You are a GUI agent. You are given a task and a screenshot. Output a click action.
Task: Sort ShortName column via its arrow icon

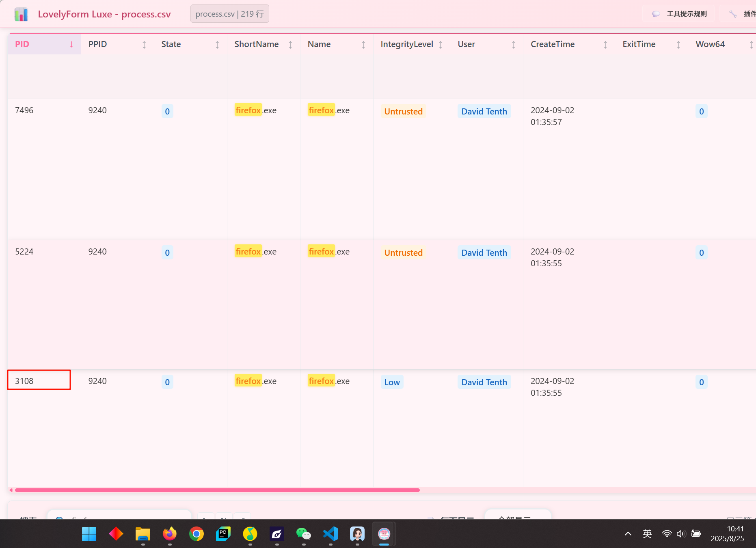(290, 45)
